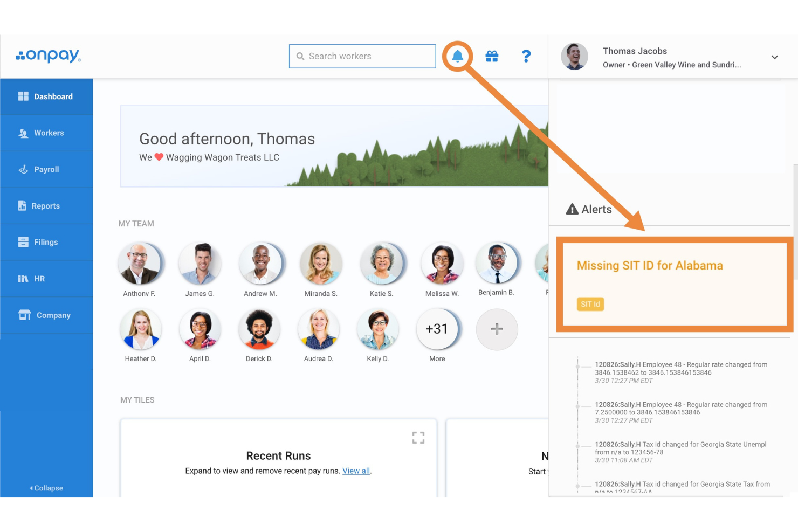Open the Workers menu item
798x532 pixels.
point(46,133)
